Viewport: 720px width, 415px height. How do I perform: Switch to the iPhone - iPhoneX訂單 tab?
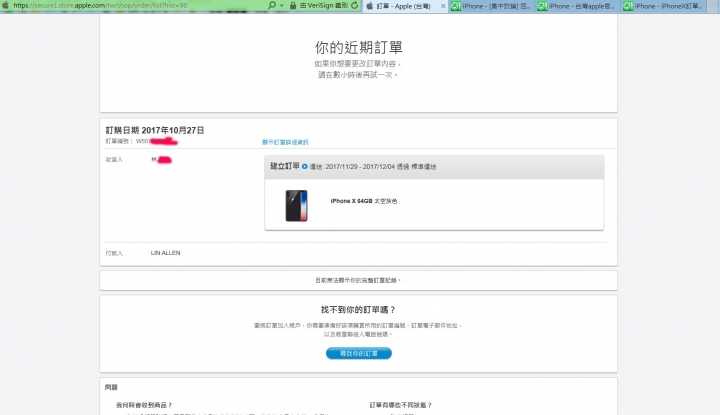coord(664,6)
